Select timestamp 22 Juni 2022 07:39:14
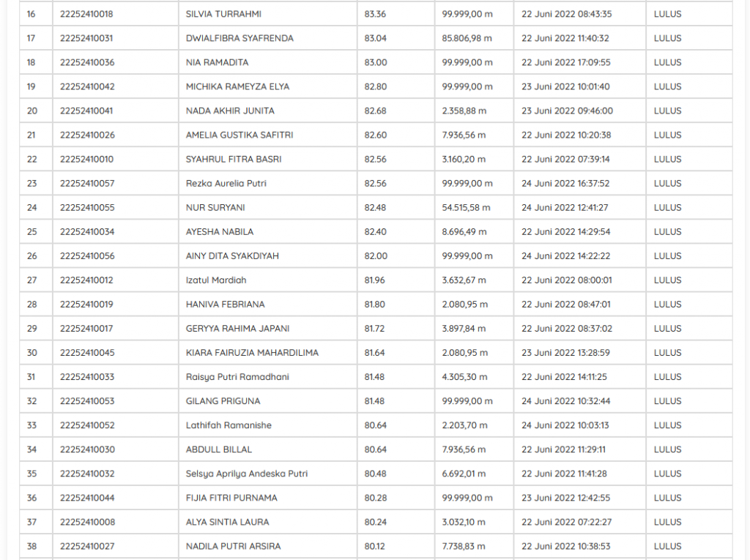Screen dimensions: 750x560 click(565, 159)
